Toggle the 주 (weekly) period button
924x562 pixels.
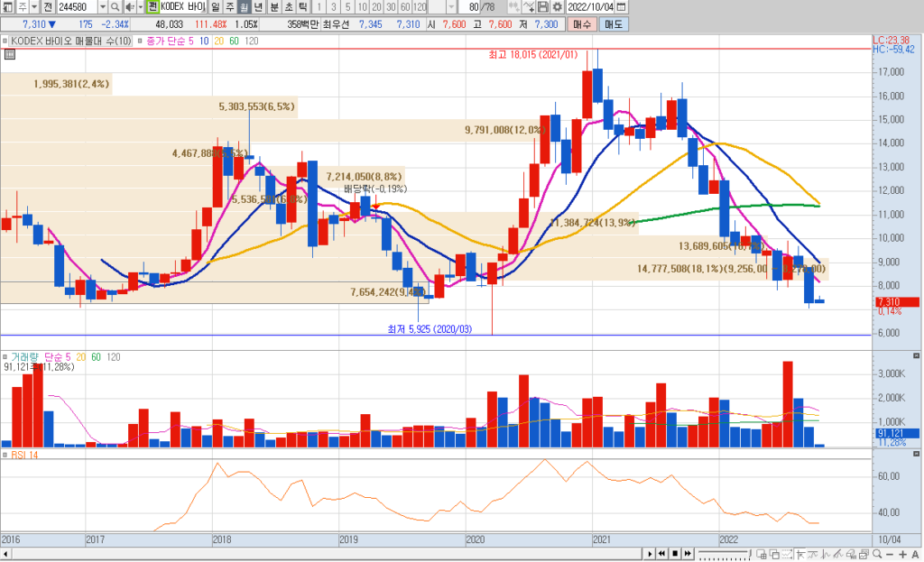click(x=229, y=7)
